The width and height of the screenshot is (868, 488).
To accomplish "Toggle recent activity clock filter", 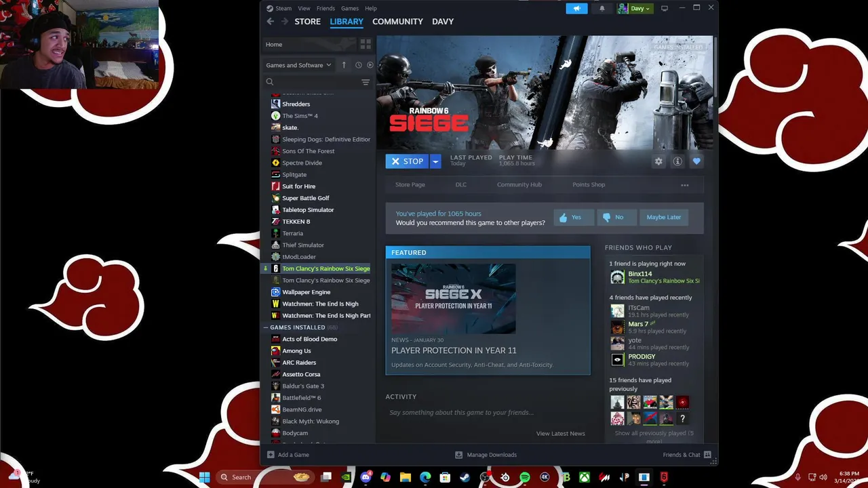I will pyautogui.click(x=358, y=65).
